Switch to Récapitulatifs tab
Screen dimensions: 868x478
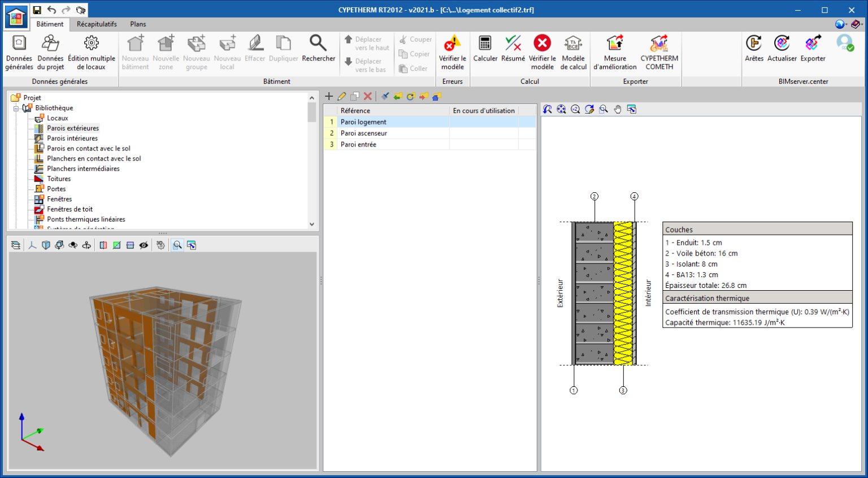click(97, 24)
